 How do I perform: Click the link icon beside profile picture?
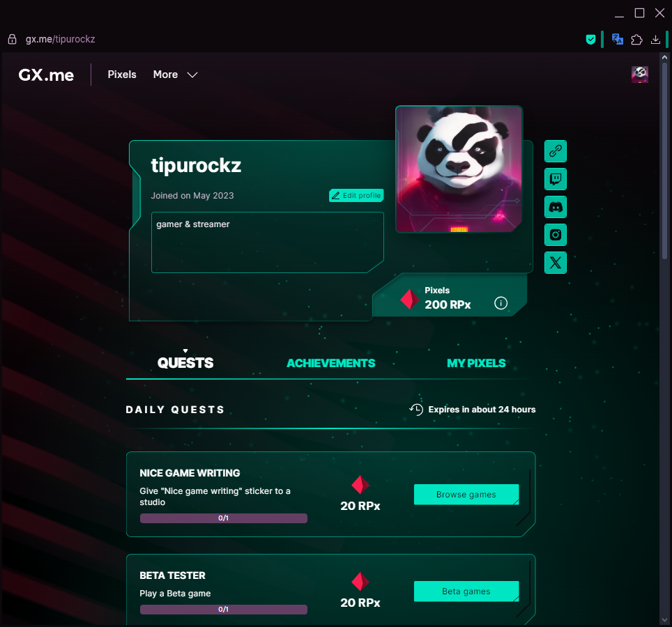click(556, 151)
